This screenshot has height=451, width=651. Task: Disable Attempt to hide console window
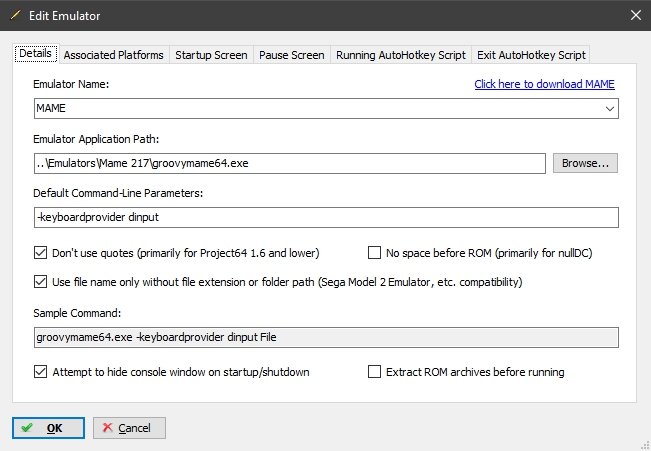point(41,372)
